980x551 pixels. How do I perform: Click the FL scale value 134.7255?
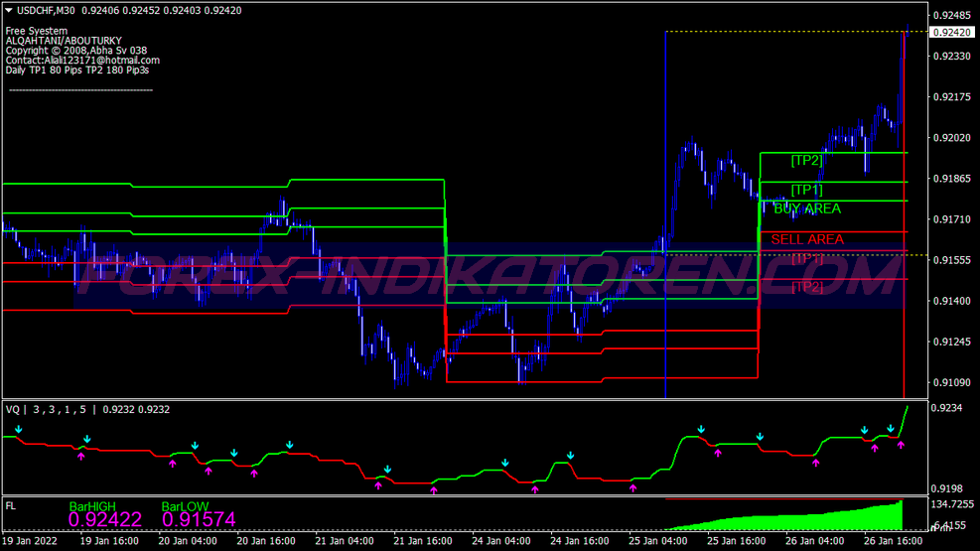click(x=952, y=504)
